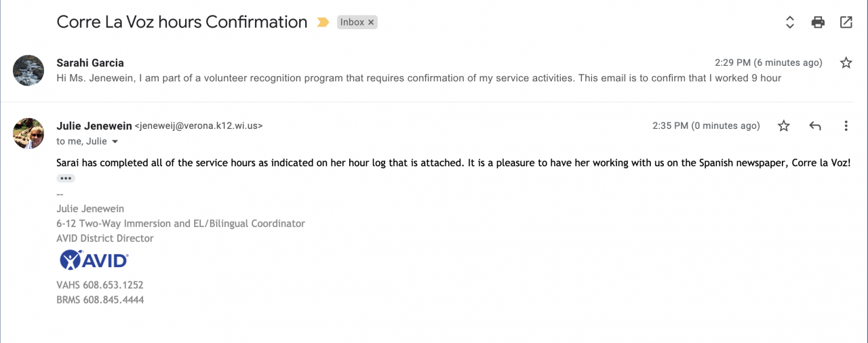
Task: Click Sarahi Garcia's profile picture
Action: point(29,70)
